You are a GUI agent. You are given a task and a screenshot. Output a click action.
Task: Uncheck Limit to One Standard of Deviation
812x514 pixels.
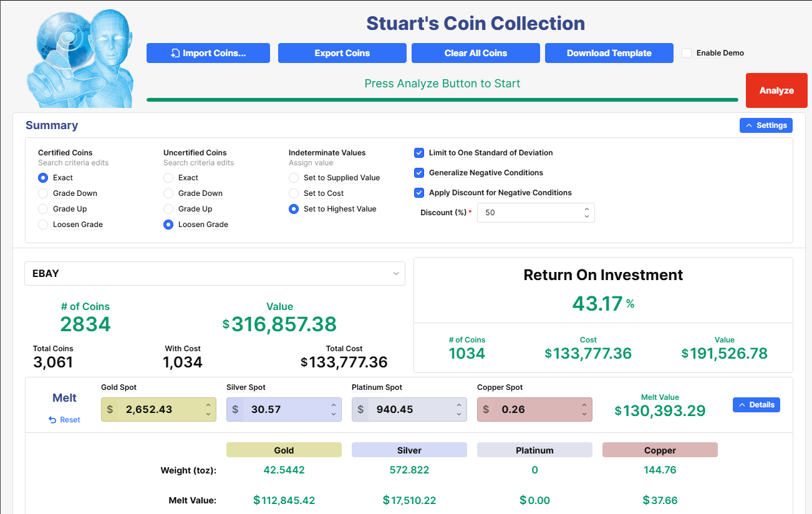419,153
